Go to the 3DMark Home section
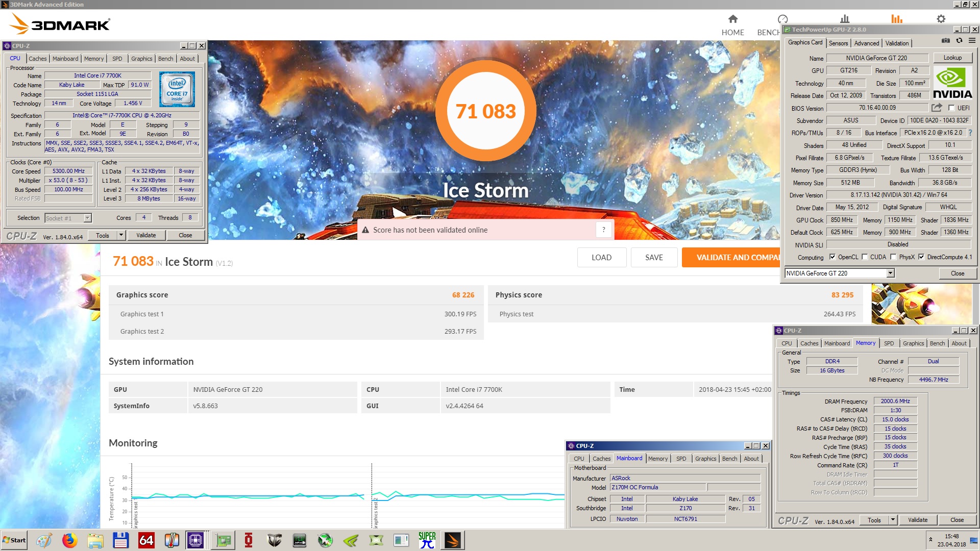This screenshot has width=980, height=551. pyautogui.click(x=732, y=25)
